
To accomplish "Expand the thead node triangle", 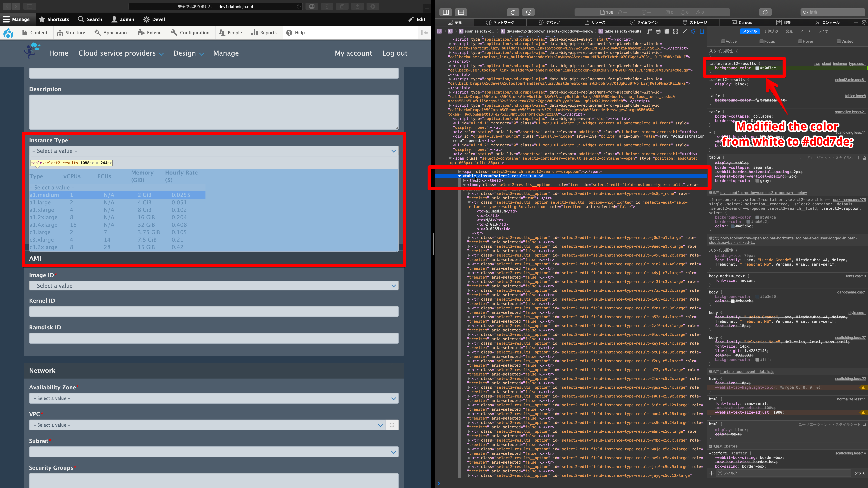I will [x=464, y=180].
